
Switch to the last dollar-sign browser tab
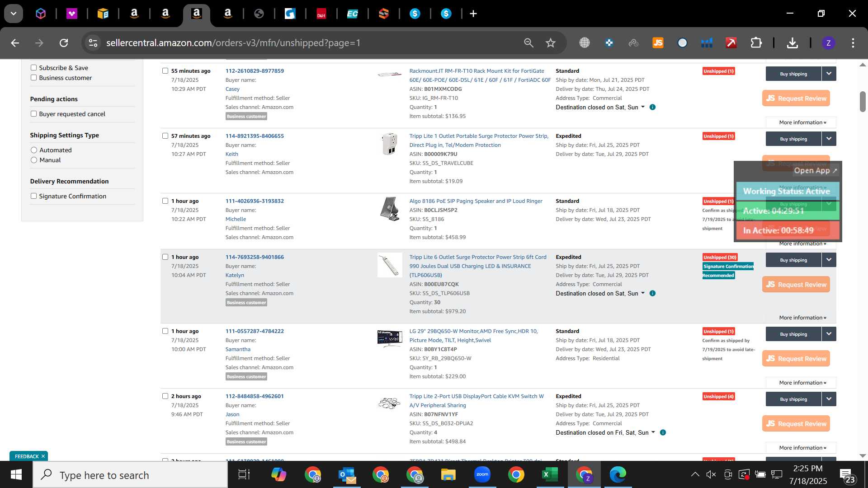pyautogui.click(x=446, y=14)
